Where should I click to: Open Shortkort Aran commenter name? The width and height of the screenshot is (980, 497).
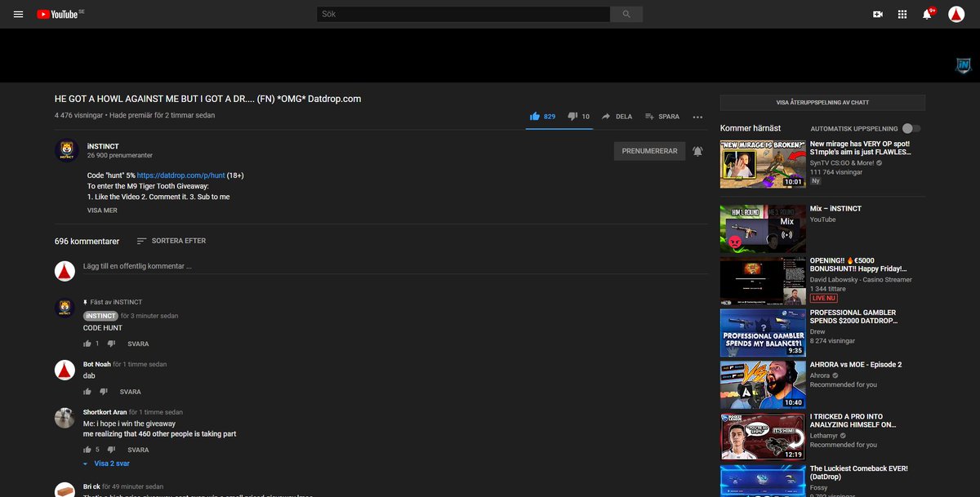point(105,412)
